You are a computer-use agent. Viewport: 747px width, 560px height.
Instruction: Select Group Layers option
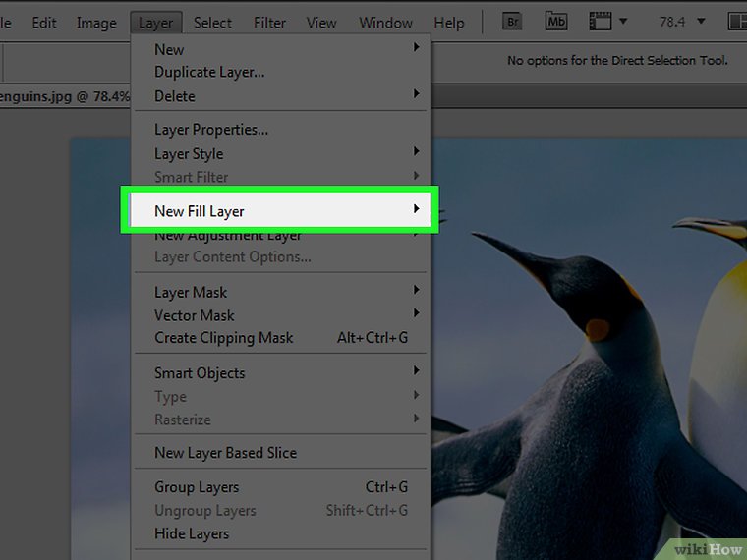click(197, 487)
